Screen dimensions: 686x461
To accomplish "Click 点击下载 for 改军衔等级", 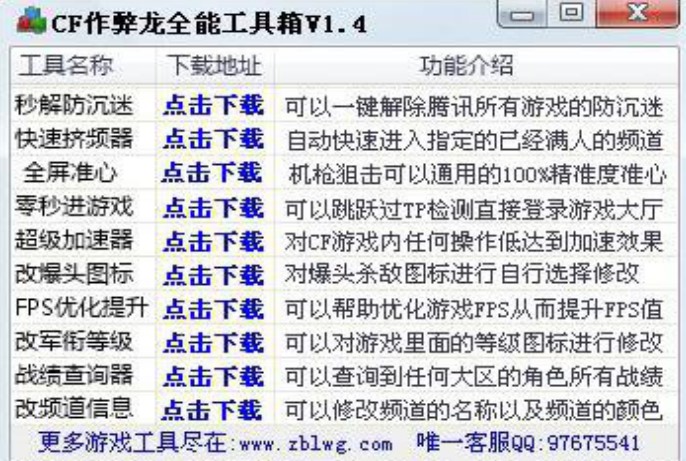I will pyautogui.click(x=214, y=342).
